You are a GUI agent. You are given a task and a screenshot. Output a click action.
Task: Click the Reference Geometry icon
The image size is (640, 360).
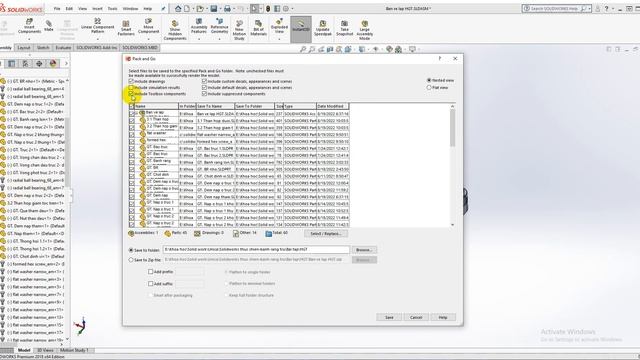(219, 26)
